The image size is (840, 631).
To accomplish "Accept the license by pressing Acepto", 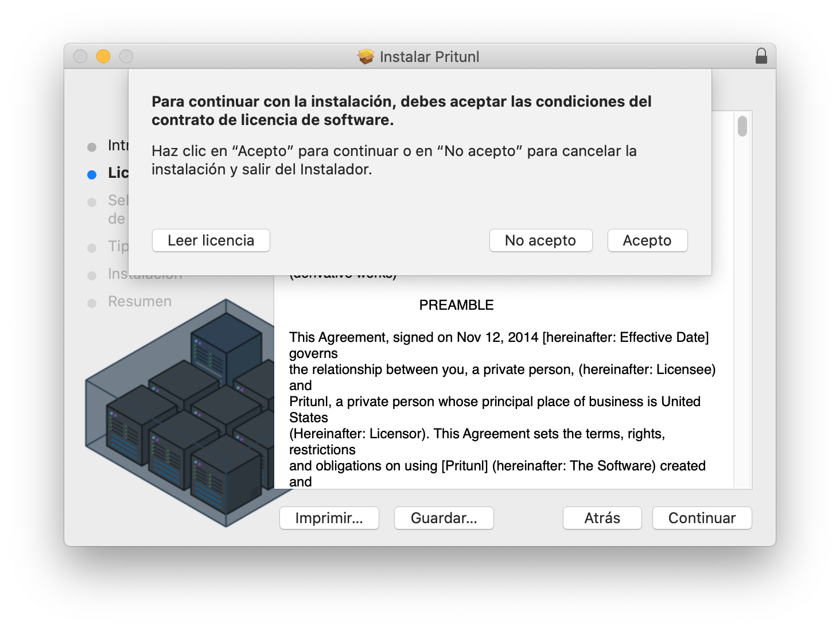I will (647, 240).
